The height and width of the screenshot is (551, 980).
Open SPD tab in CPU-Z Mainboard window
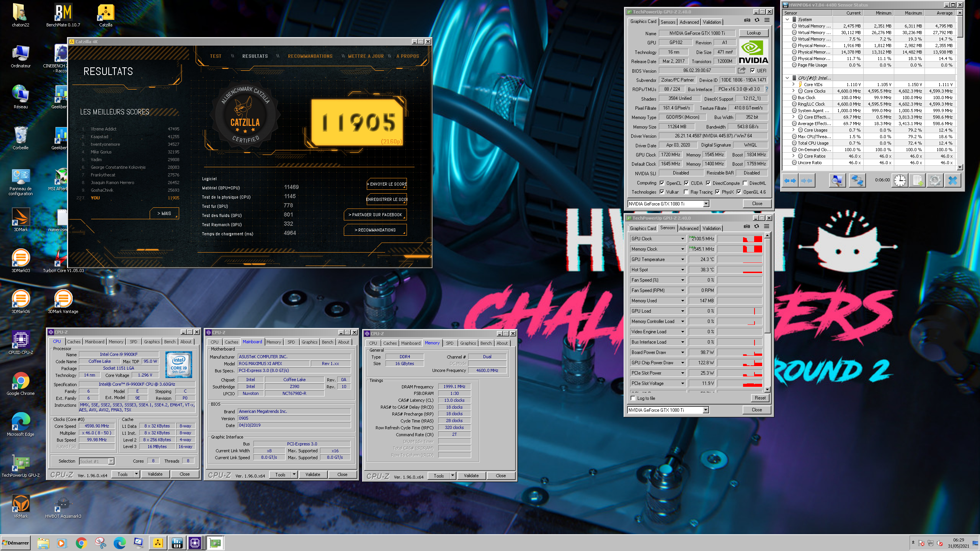click(x=291, y=342)
